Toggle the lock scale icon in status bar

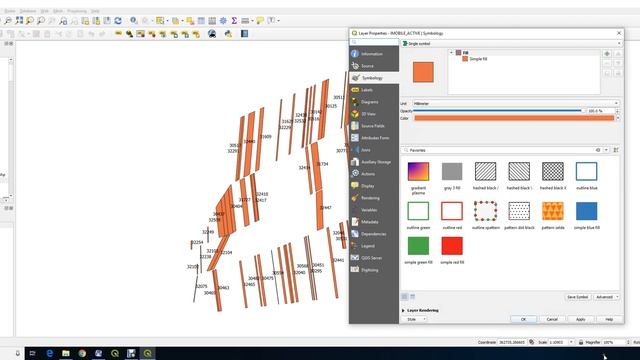tap(581, 342)
